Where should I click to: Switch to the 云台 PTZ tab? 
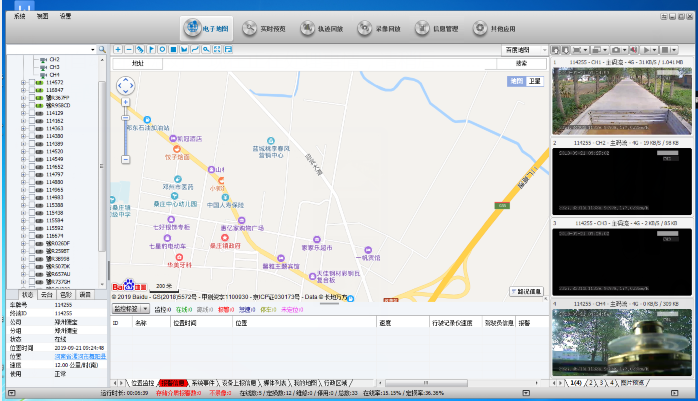(x=46, y=295)
